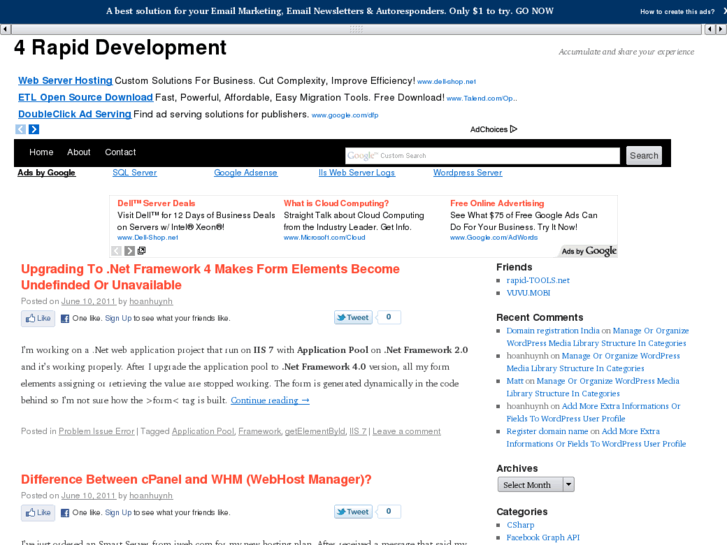This screenshot has width=727, height=545.
Task: Click Problem Issue Error category link
Action: coord(96,431)
